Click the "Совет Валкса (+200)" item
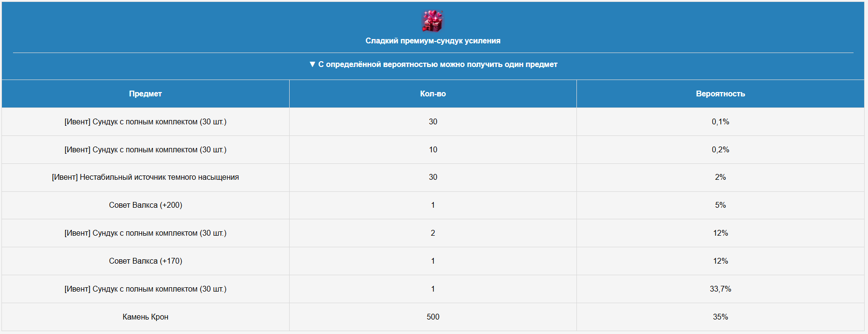The image size is (868, 334). tap(146, 205)
